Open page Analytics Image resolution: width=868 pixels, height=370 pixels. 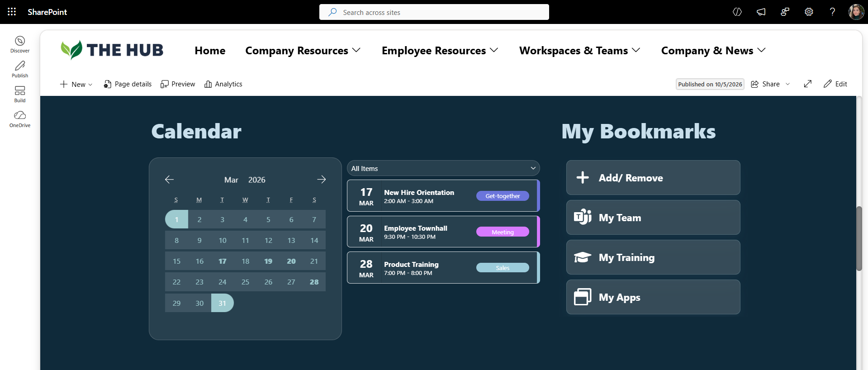[223, 84]
